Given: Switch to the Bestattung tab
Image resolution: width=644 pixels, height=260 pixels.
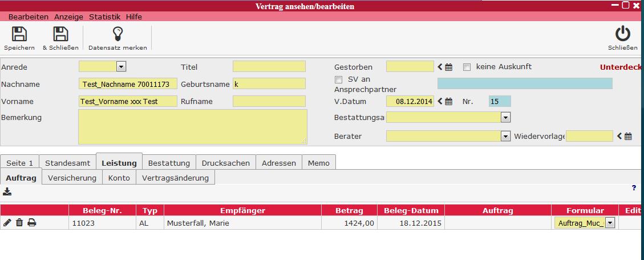Looking at the screenshot, I should 169,163.
